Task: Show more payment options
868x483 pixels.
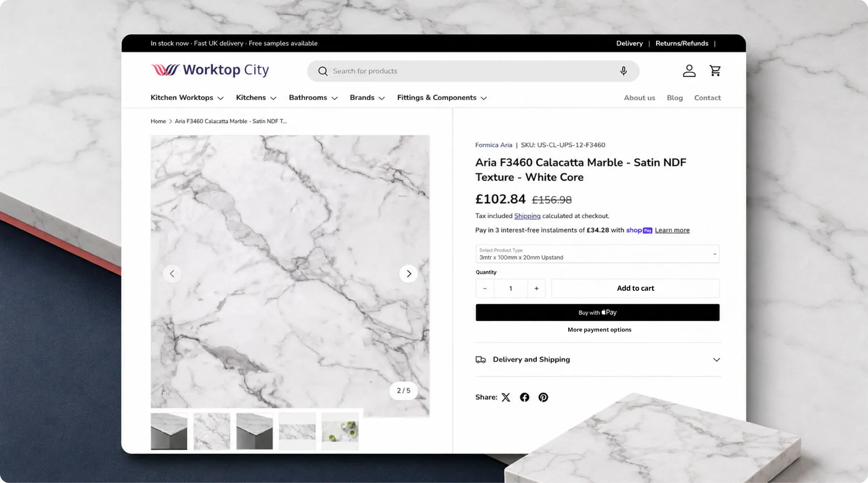Action: pyautogui.click(x=600, y=330)
